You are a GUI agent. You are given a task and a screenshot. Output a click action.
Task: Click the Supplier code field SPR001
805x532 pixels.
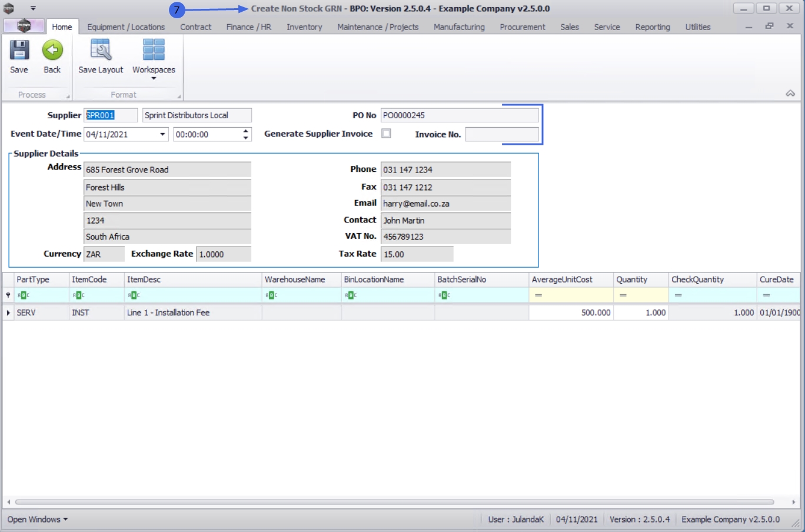coord(111,115)
